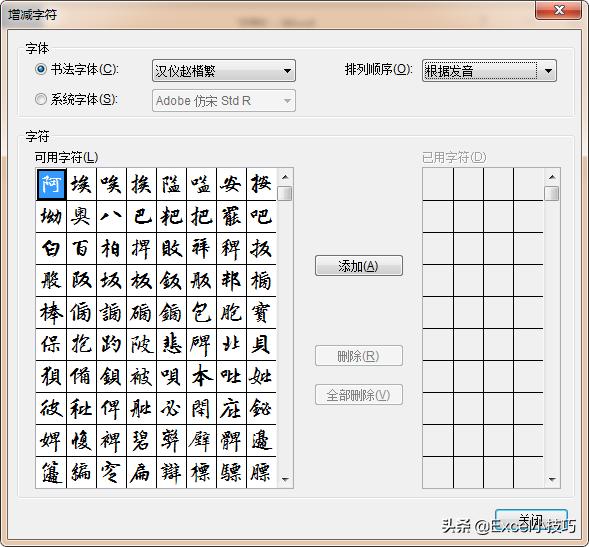
Task: Close the 增减字符 dialog with the X
Action: (x=559, y=10)
